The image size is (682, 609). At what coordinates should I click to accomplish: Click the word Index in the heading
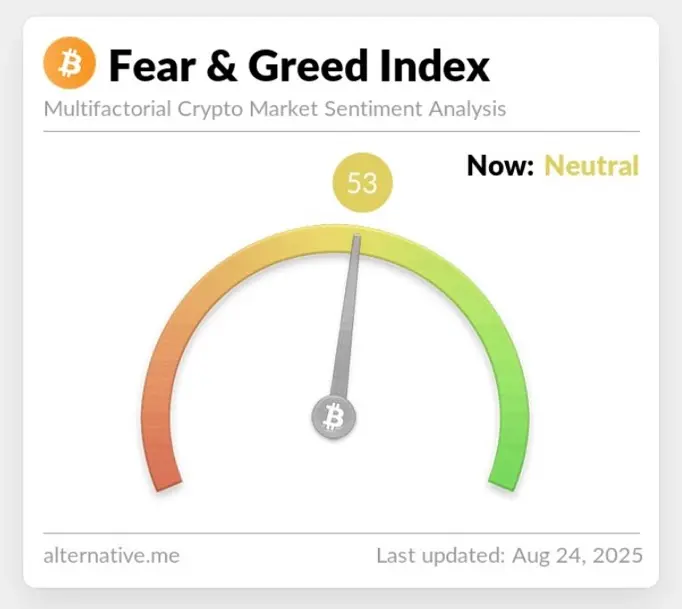click(x=435, y=65)
